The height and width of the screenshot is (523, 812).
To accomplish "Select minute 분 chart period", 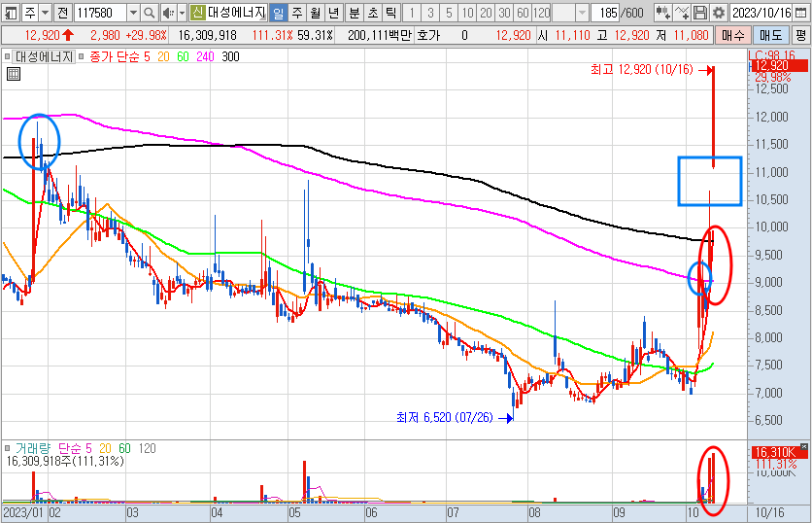I will (355, 13).
